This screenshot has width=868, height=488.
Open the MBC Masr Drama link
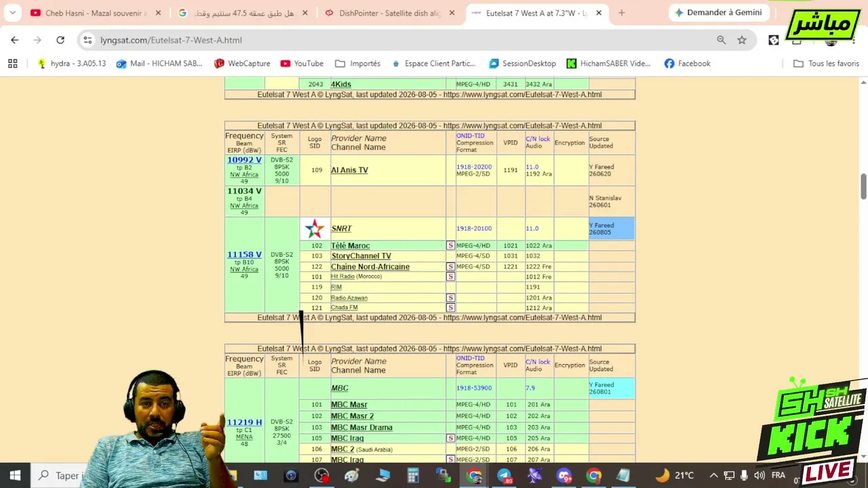point(361,428)
